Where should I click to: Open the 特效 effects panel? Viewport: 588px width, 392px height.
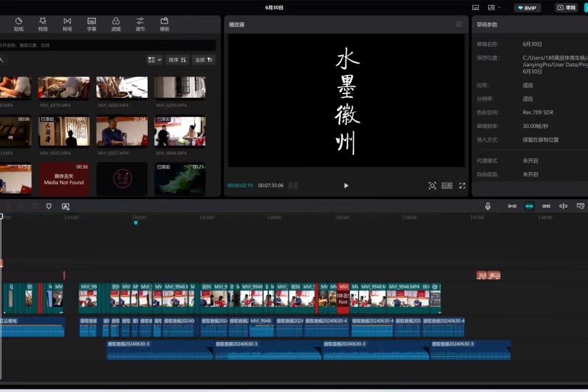point(43,24)
